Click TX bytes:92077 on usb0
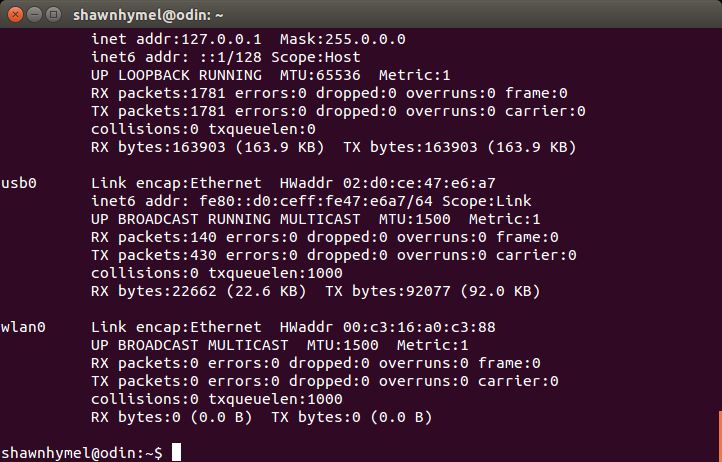Viewport: 722px width, 462px height. pyautogui.click(x=388, y=292)
